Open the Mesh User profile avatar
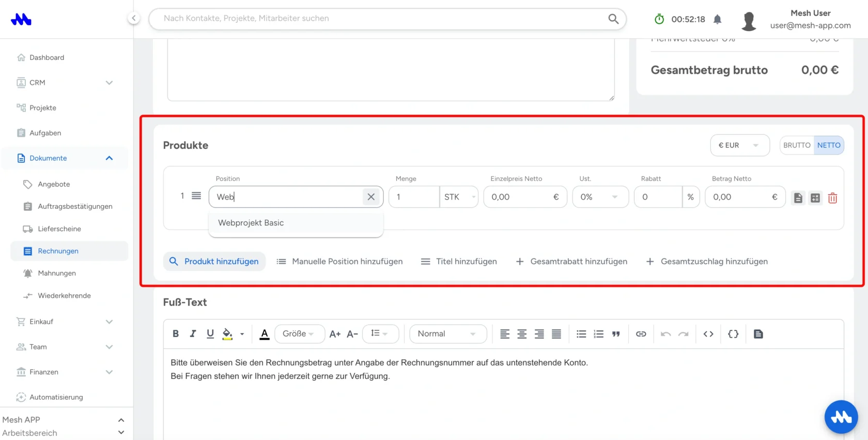The width and height of the screenshot is (868, 440). [749, 21]
